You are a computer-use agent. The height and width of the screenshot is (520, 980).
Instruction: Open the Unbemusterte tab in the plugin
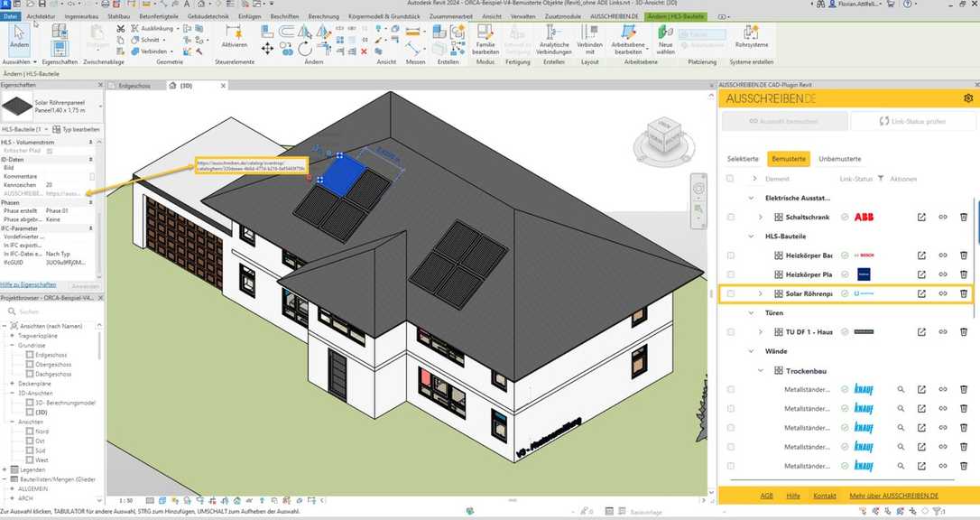coord(840,159)
